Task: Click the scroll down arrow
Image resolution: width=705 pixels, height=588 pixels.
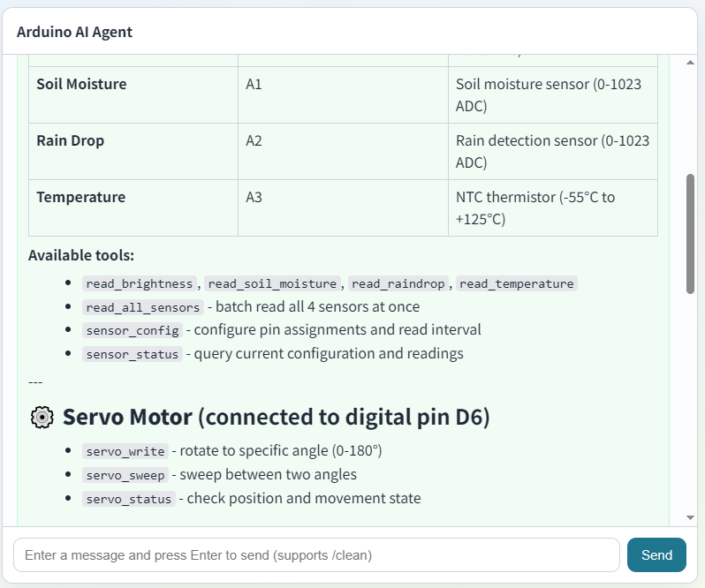Action: tap(690, 517)
